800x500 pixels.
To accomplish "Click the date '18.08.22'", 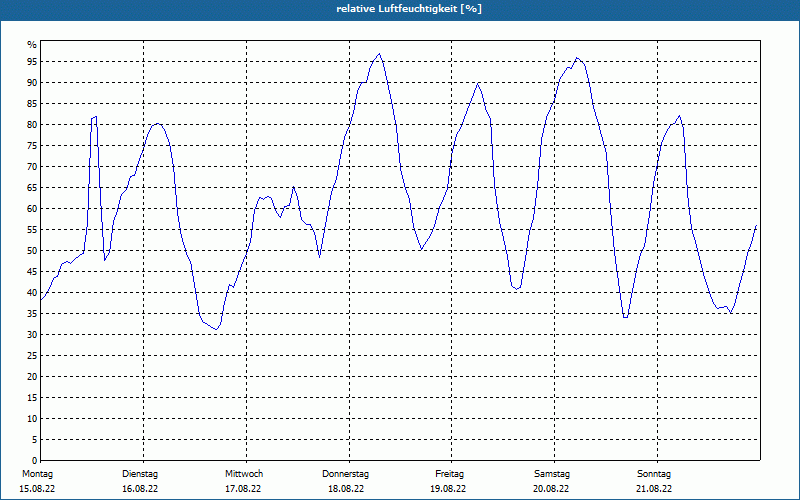I will point(346,489).
